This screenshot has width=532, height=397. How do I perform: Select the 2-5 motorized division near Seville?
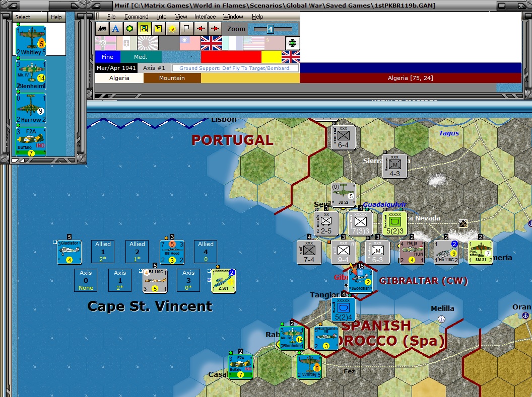click(x=326, y=223)
